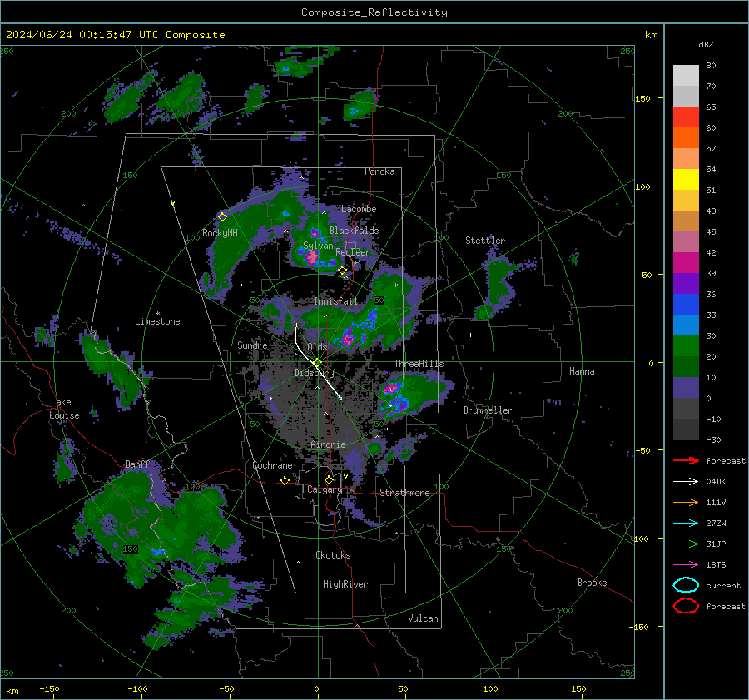Click the 18TS legend label
This screenshot has height=700, width=749.
716,565
